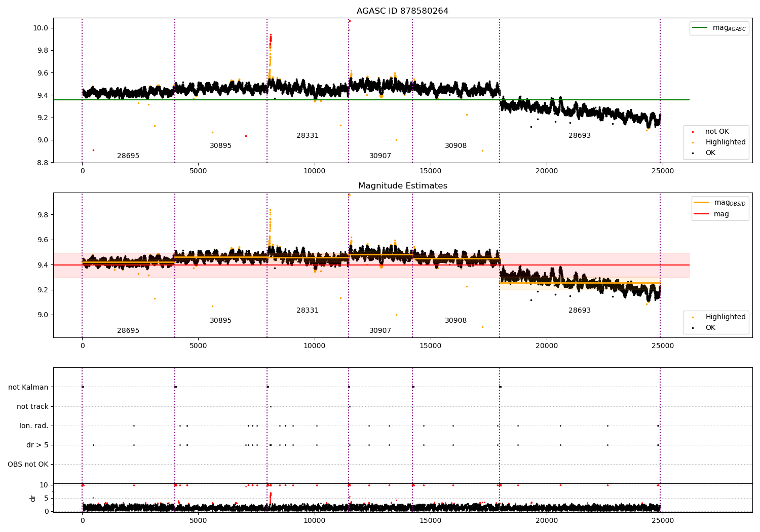Click the 'Magnitude Estimates' subplot title

(x=402, y=186)
